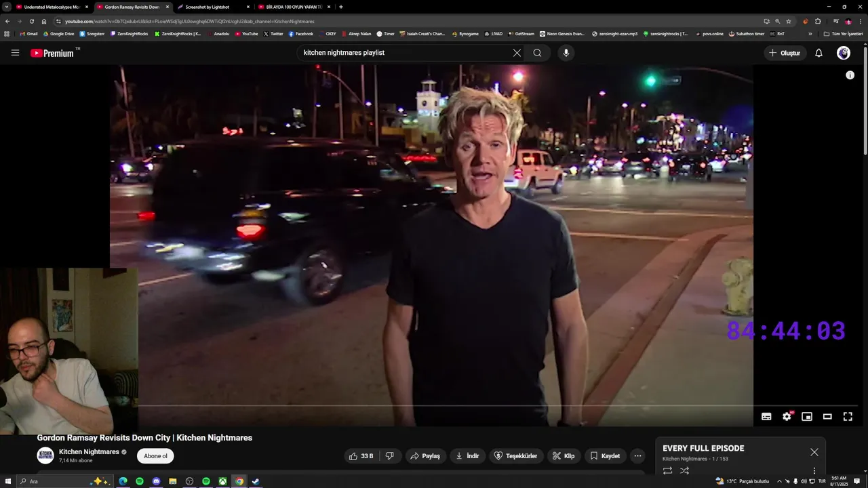868x488 pixels.
Task: Open Tüm Yer İşaretleri bookmarks folder
Action: coord(844,33)
